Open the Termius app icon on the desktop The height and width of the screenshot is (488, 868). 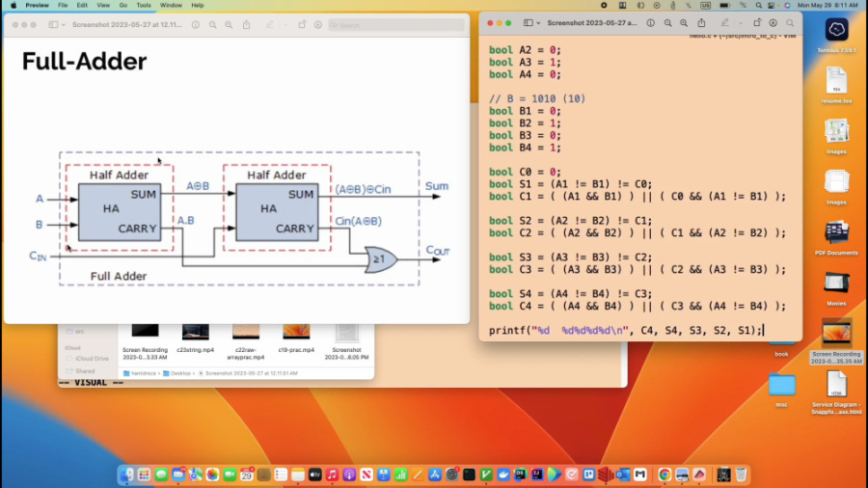(835, 31)
